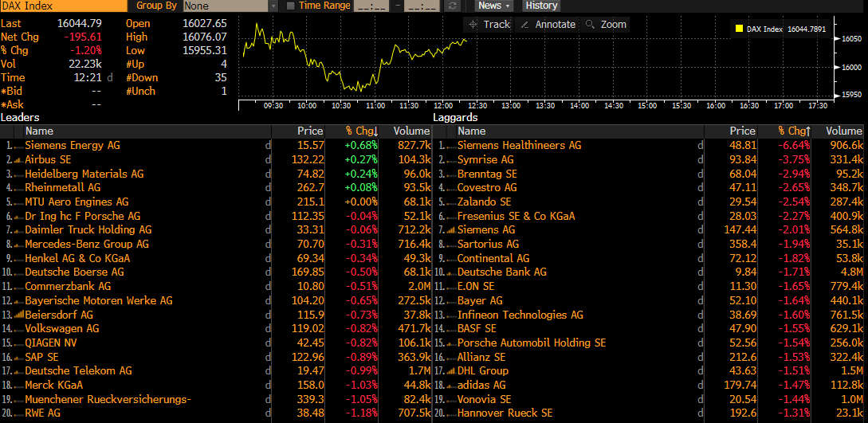This screenshot has height=423, width=868.
Task: Click the DAX Index security field
Action: 64,6
